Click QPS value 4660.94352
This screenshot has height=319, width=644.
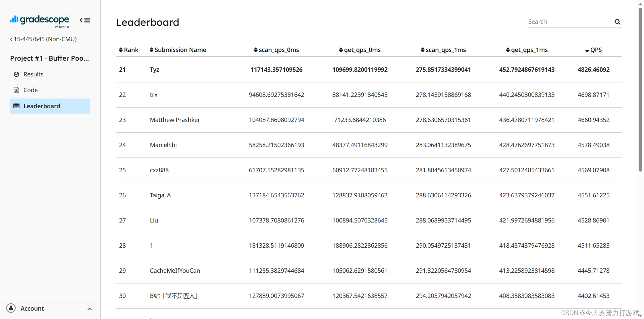594,120
